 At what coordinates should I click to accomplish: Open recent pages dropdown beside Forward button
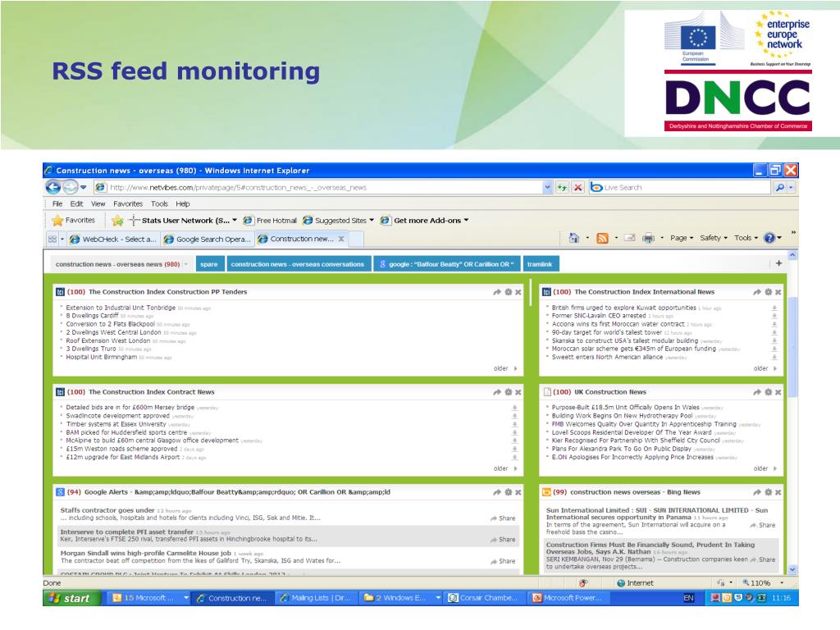[x=83, y=188]
